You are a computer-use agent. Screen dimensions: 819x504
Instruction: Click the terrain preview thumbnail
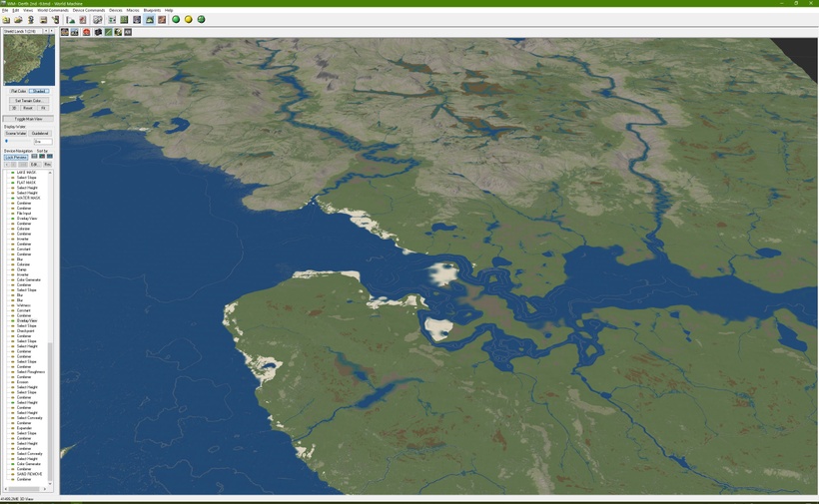point(29,61)
